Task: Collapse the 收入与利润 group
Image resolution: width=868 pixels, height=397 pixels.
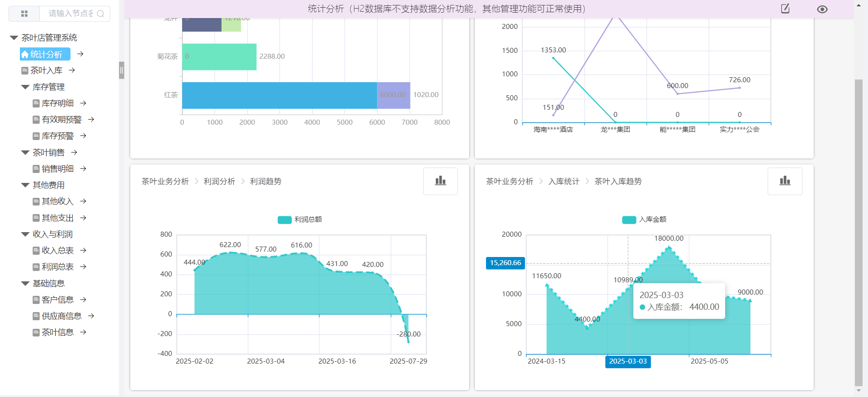Action: click(25, 234)
